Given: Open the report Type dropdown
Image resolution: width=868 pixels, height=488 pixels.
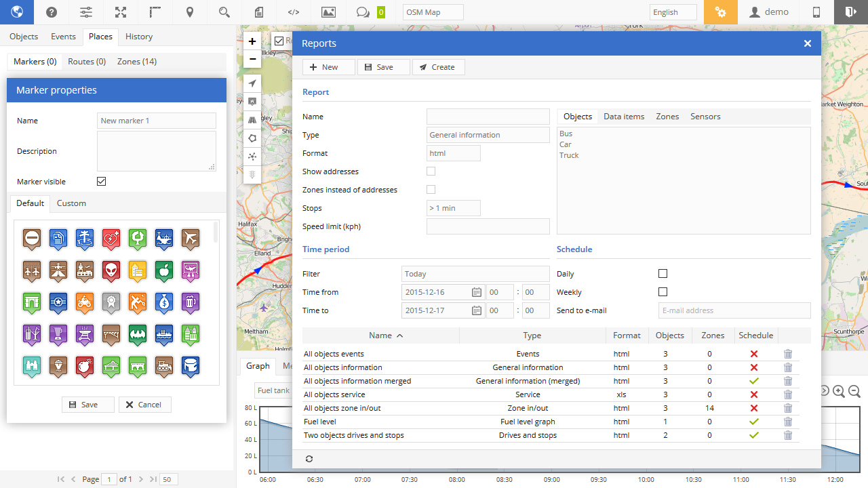Looking at the screenshot, I should pyautogui.click(x=488, y=135).
